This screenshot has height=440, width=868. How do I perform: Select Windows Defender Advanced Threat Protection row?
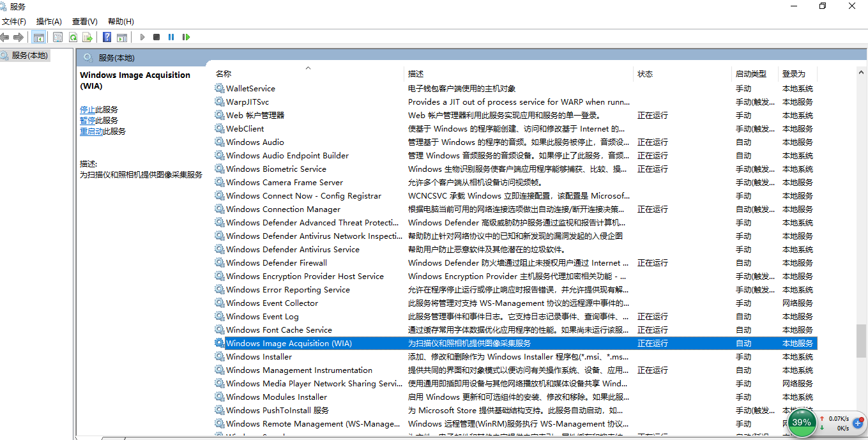tap(515, 222)
